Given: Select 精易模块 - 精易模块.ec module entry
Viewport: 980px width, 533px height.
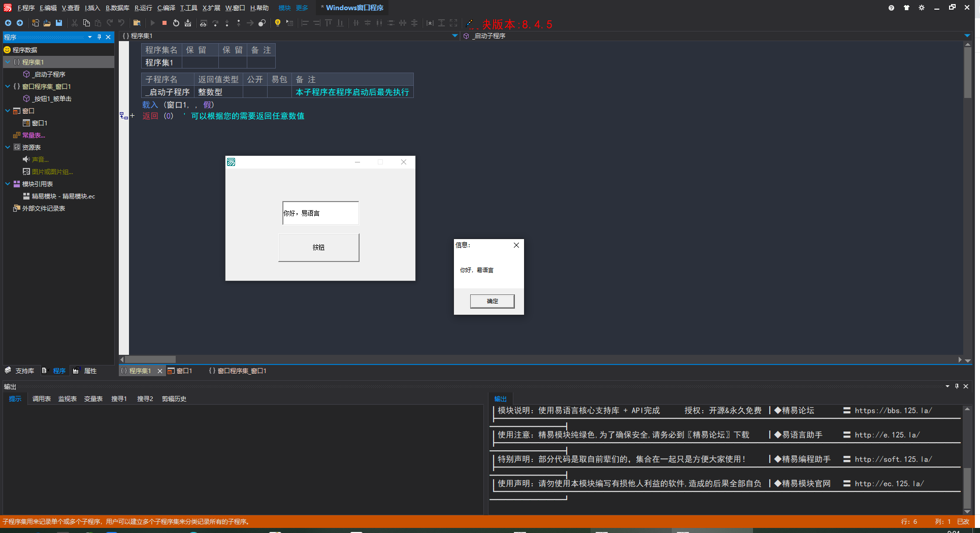Looking at the screenshot, I should pyautogui.click(x=59, y=196).
